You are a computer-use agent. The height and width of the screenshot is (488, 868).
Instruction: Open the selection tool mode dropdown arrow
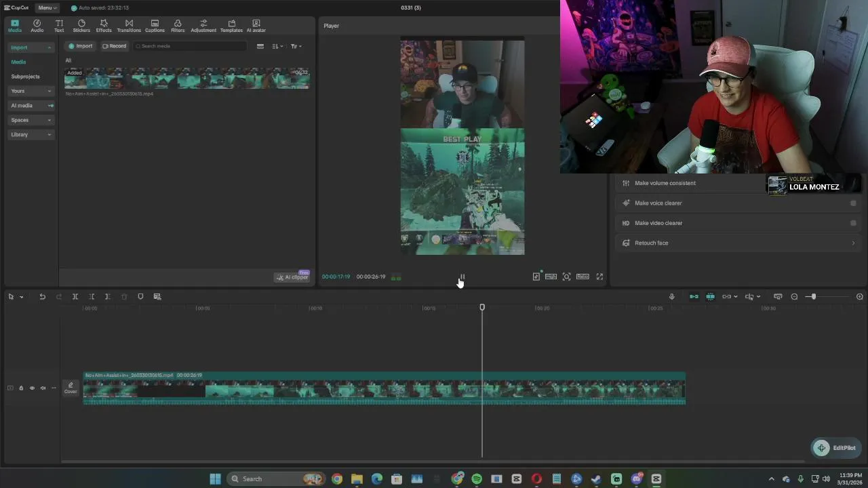pyautogui.click(x=21, y=297)
